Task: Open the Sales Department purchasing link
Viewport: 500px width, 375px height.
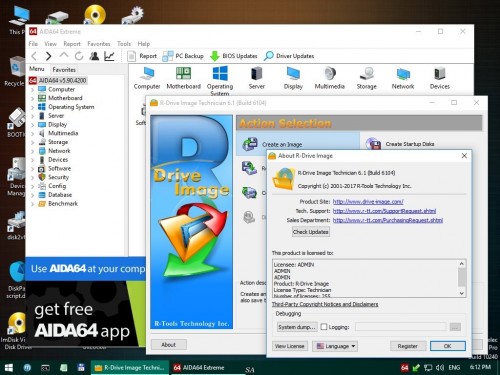Action: click(388, 220)
